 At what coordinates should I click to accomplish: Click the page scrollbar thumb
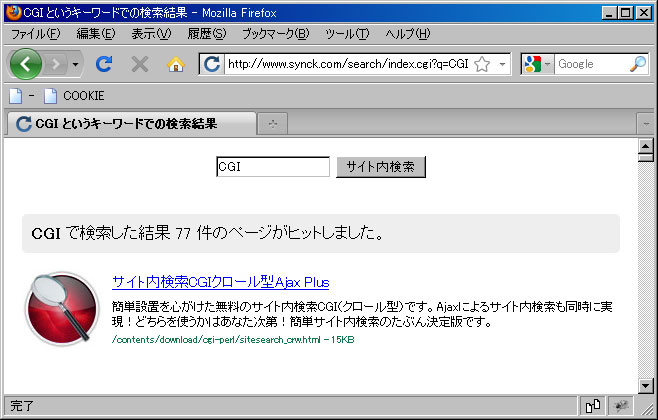click(x=645, y=158)
